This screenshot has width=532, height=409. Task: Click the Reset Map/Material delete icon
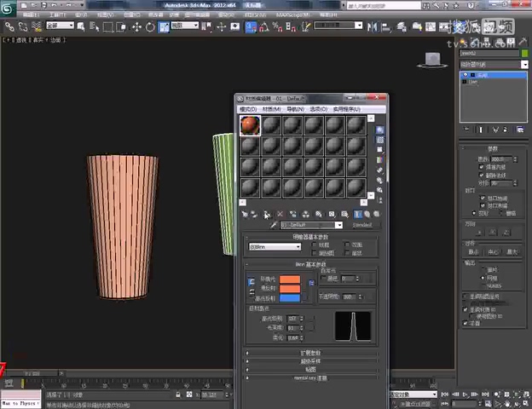point(280,214)
